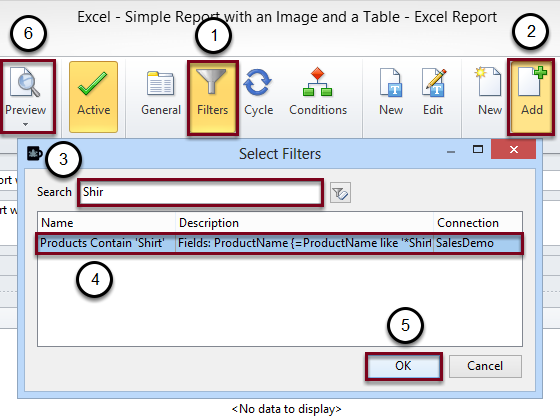Click the Fields: ProductName description cell
This screenshot has width=560, height=420.
(304, 243)
